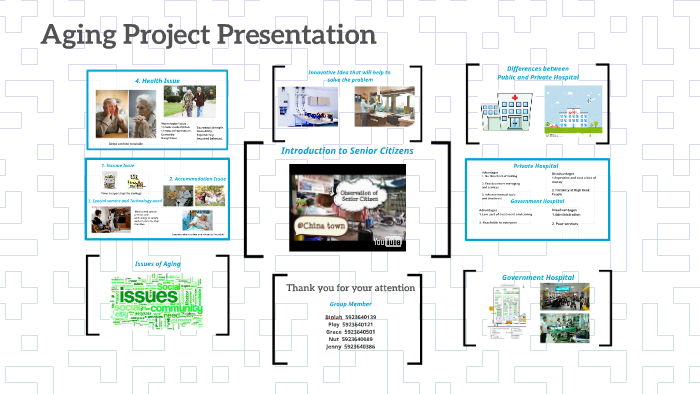Click the elderly couple walking photo
The image size is (700, 394).
190,102
